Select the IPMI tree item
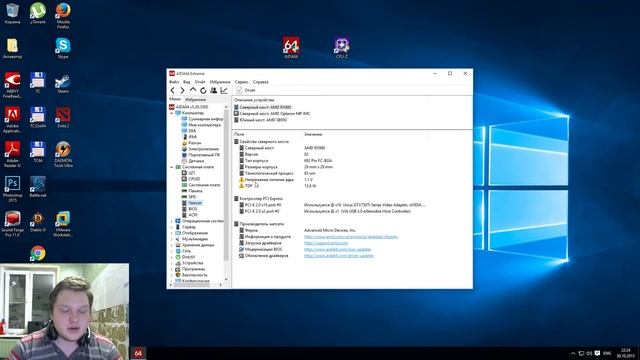640x360 pixels. point(189,137)
